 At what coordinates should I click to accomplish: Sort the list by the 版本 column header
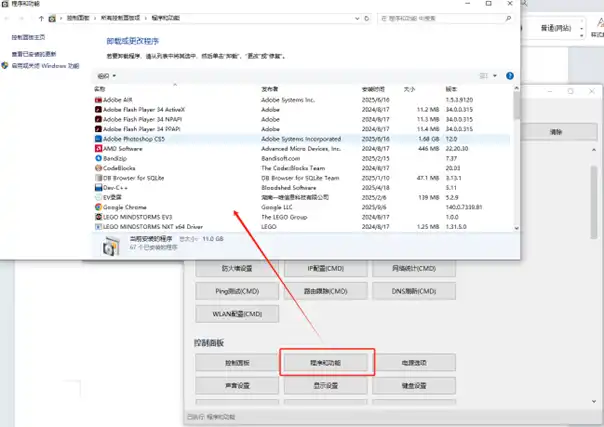point(451,89)
